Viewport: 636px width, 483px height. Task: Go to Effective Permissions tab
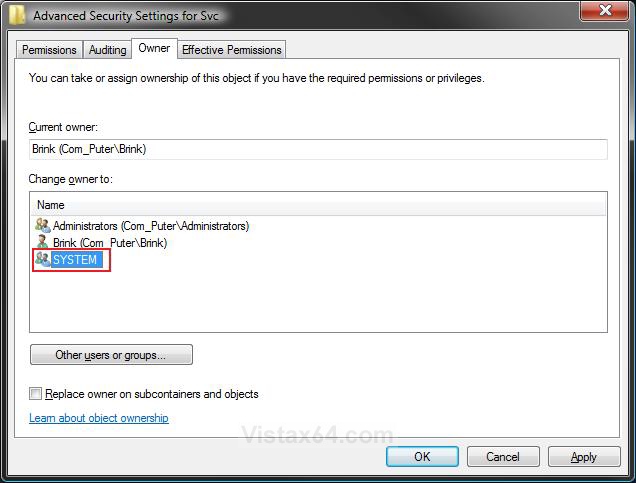[x=232, y=49]
